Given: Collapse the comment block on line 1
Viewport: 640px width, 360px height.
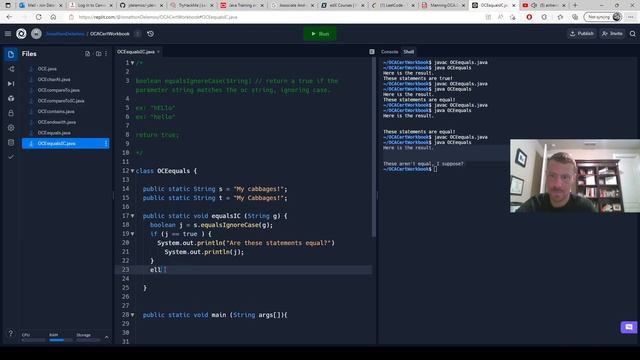Looking at the screenshot, I should (x=132, y=63).
